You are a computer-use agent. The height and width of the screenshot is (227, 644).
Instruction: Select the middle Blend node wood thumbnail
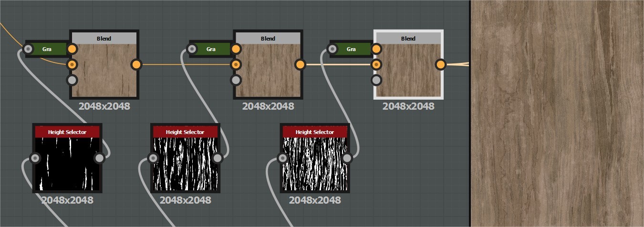tap(268, 71)
